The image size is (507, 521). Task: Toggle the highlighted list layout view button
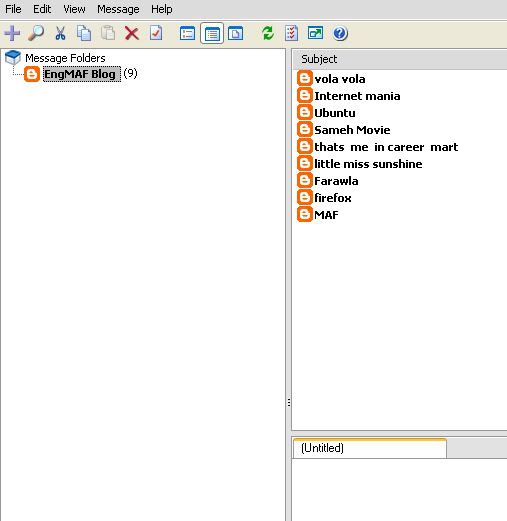[x=212, y=33]
